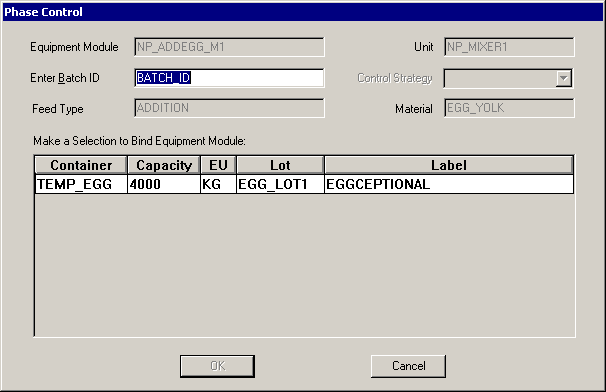Click the Material label
Viewport: 606px width, 392px height.
(x=414, y=109)
